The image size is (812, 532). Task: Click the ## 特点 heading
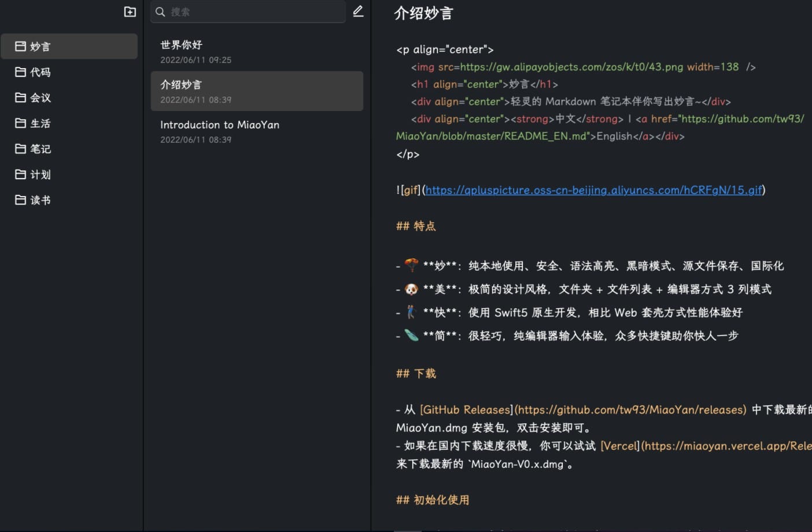pos(416,226)
